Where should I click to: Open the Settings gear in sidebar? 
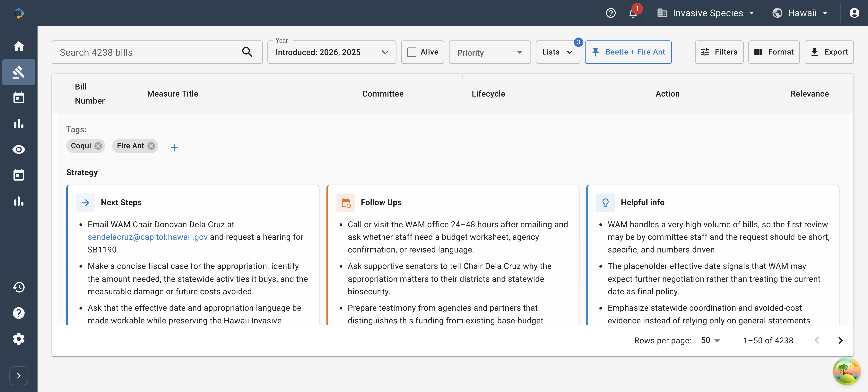pos(19,339)
